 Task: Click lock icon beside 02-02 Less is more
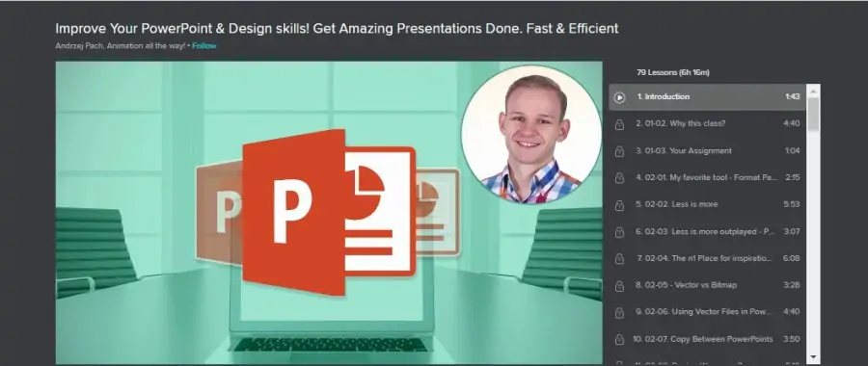619,205
